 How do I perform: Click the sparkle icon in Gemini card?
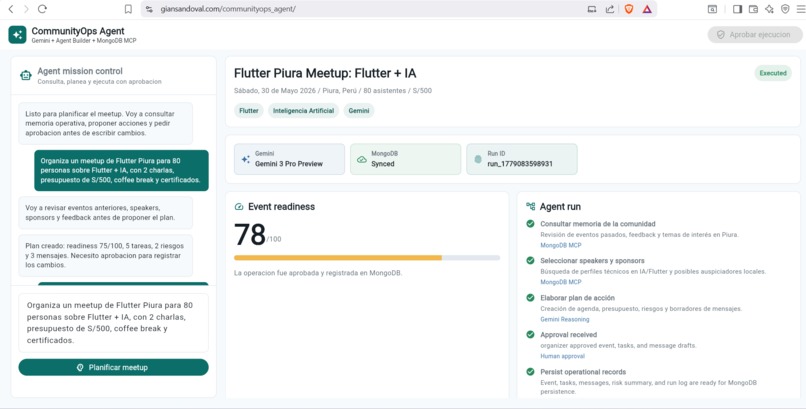click(245, 159)
